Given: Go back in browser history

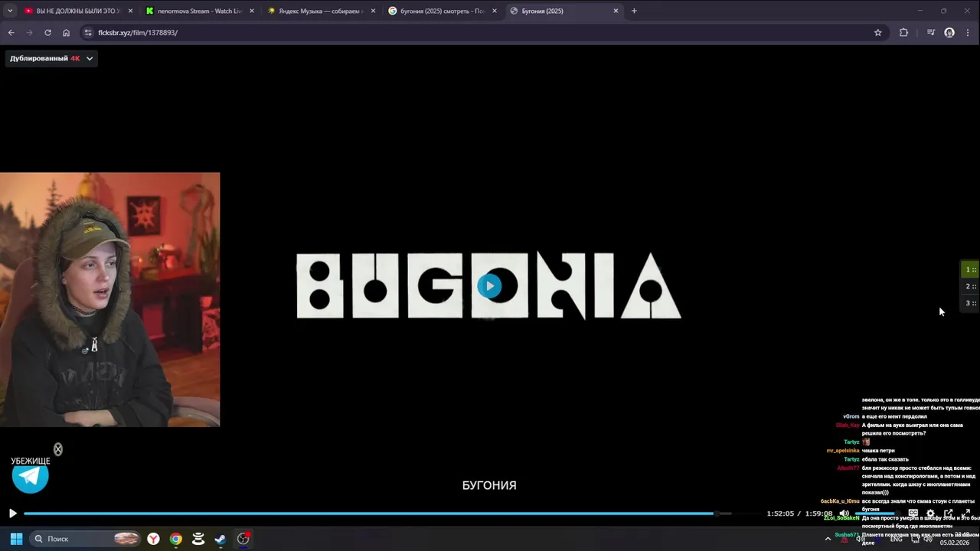Looking at the screenshot, I should [x=11, y=33].
